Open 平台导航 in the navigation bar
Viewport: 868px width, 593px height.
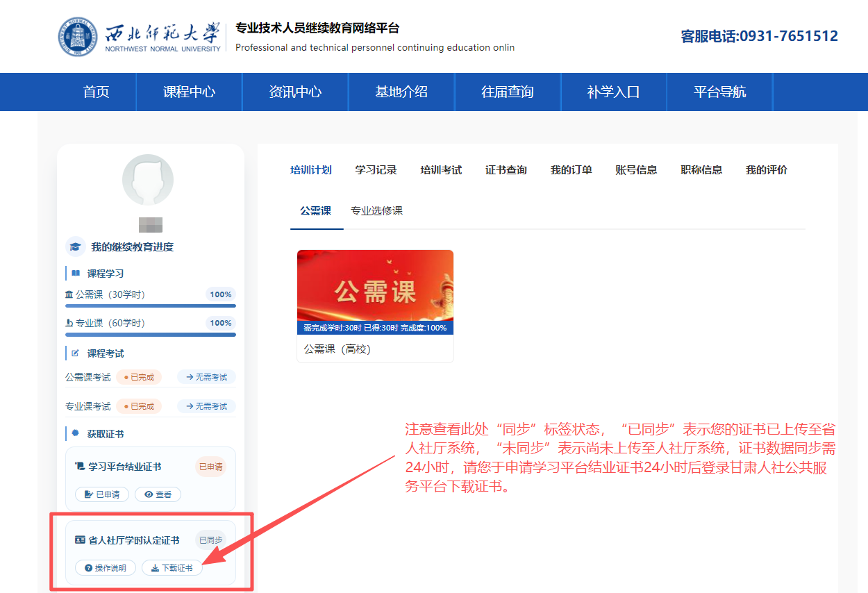pos(719,92)
